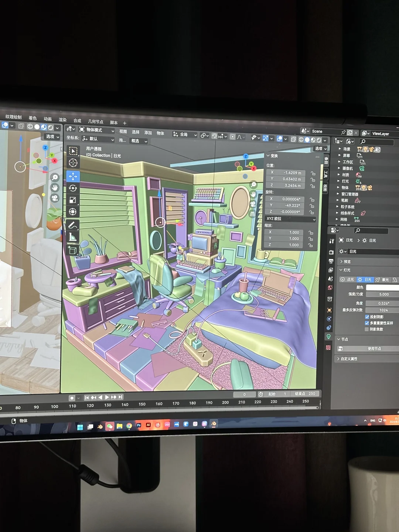The width and height of the screenshot is (399, 532).
Task: Open Scene properties tab
Action: [x=331, y=279]
